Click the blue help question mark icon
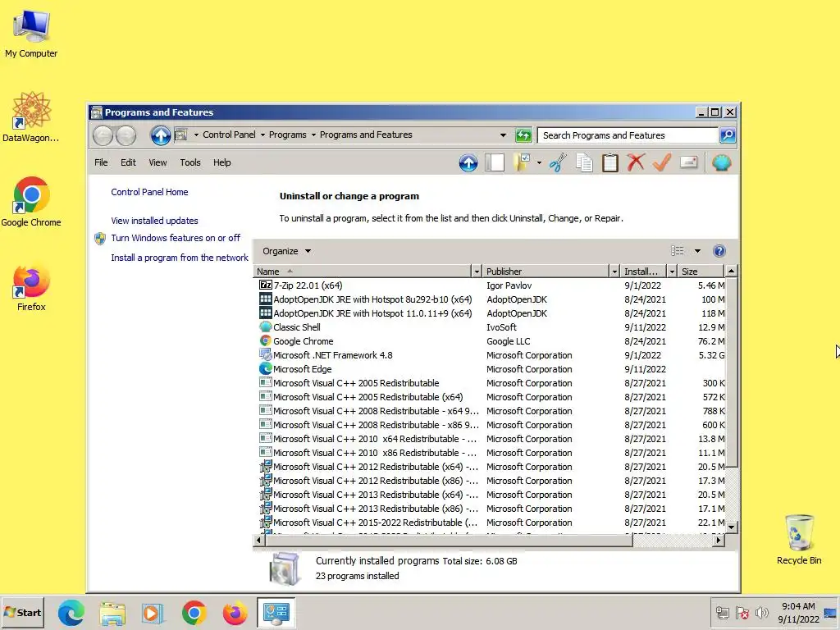840x630 pixels. [719, 251]
